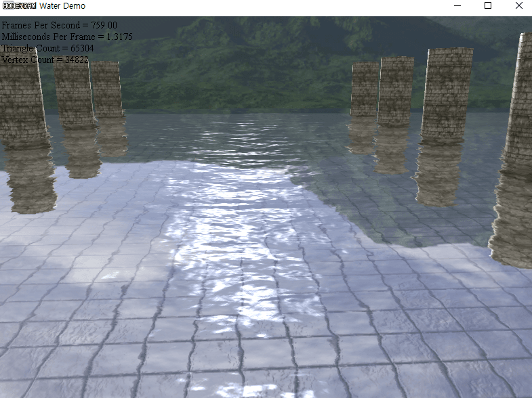532x398 pixels.
Task: Close the Water Demo window
Action: (x=518, y=6)
